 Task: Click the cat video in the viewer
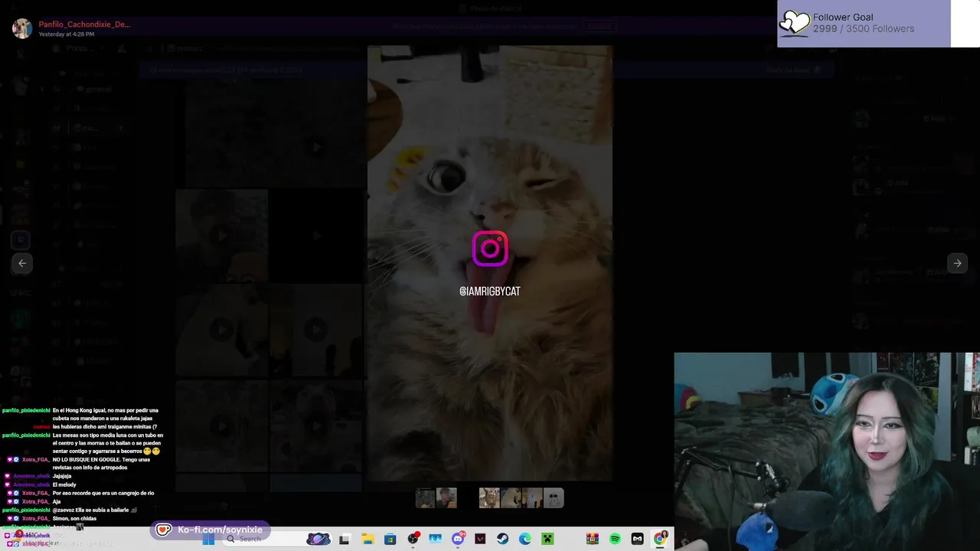point(490,263)
